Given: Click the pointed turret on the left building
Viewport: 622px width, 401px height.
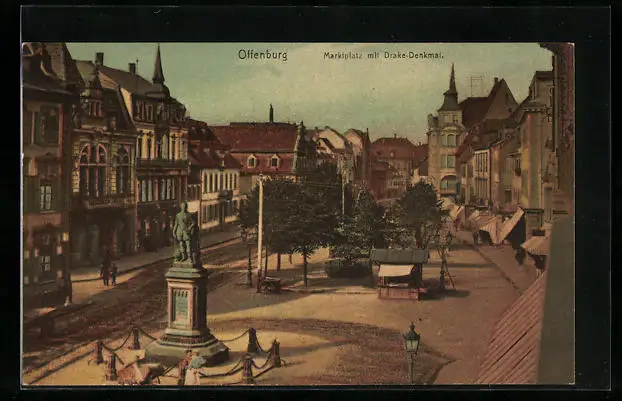Looking at the screenshot, I should click(x=158, y=68).
